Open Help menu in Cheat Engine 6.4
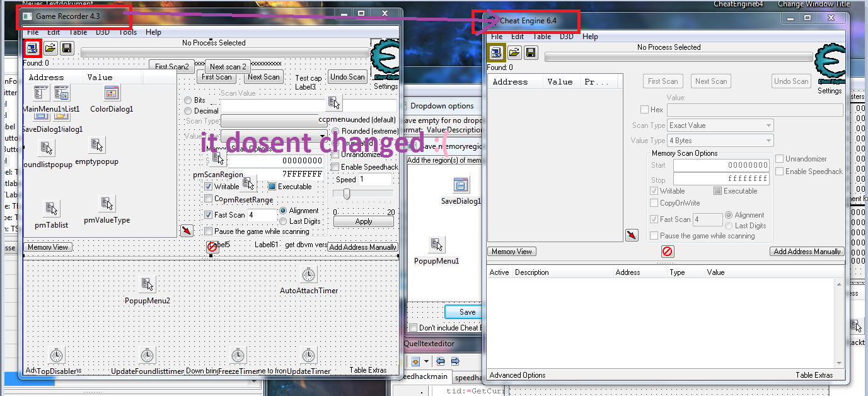Viewport: 868px width, 396px height. [x=590, y=37]
